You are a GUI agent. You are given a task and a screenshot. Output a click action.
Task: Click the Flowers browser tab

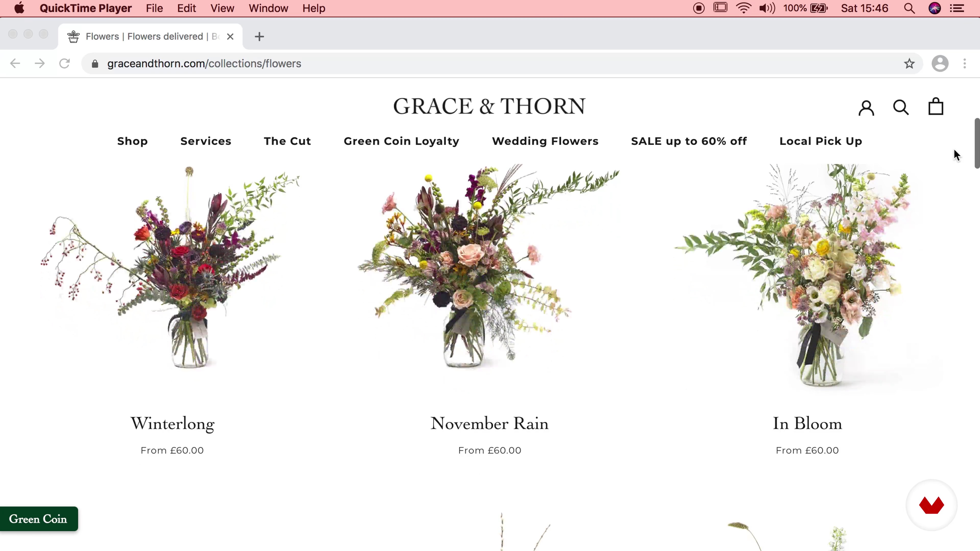coord(150,36)
